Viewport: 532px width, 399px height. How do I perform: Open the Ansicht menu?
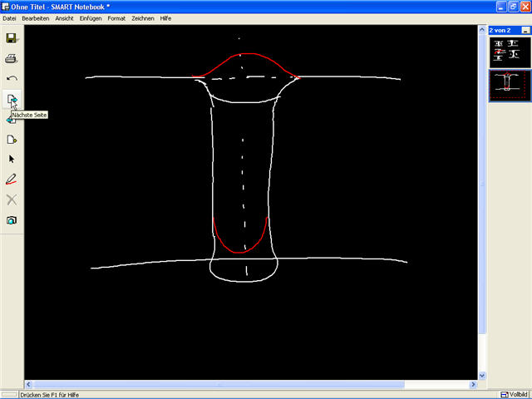click(x=64, y=18)
